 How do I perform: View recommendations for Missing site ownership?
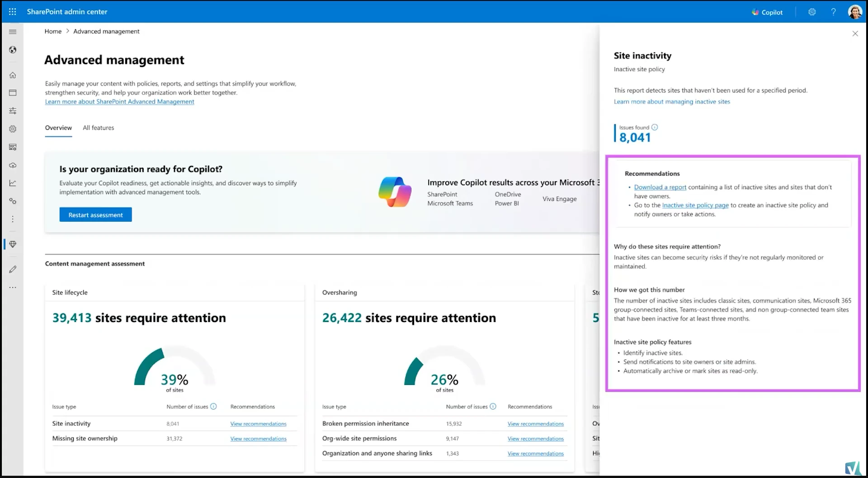[258, 439]
